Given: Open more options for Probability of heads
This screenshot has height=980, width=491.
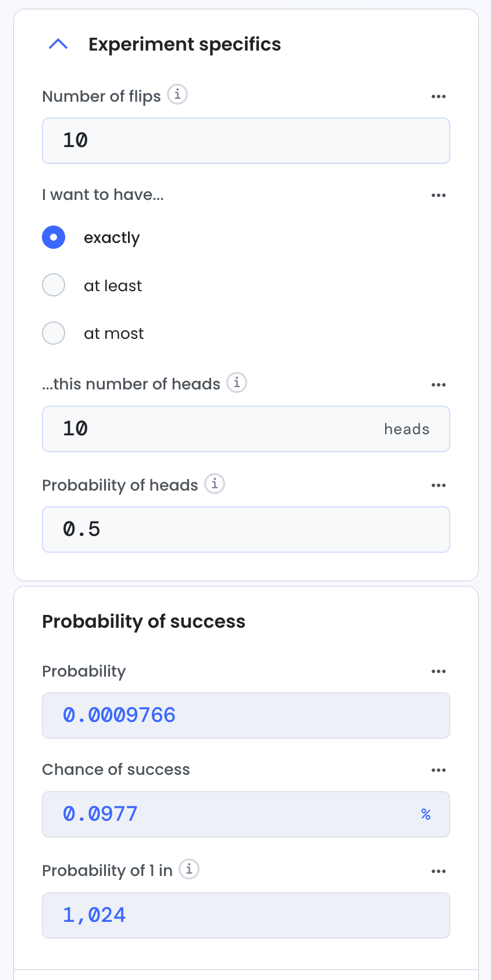Looking at the screenshot, I should [x=439, y=485].
